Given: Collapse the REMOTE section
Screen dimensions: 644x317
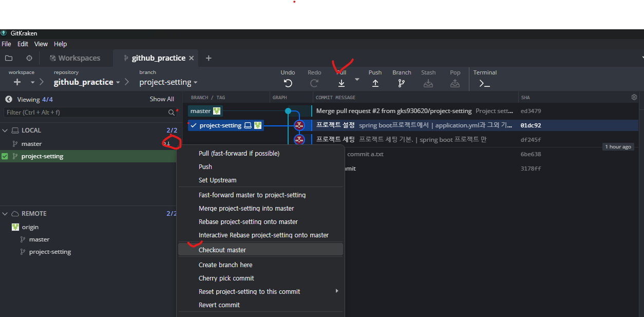Looking at the screenshot, I should pos(5,214).
